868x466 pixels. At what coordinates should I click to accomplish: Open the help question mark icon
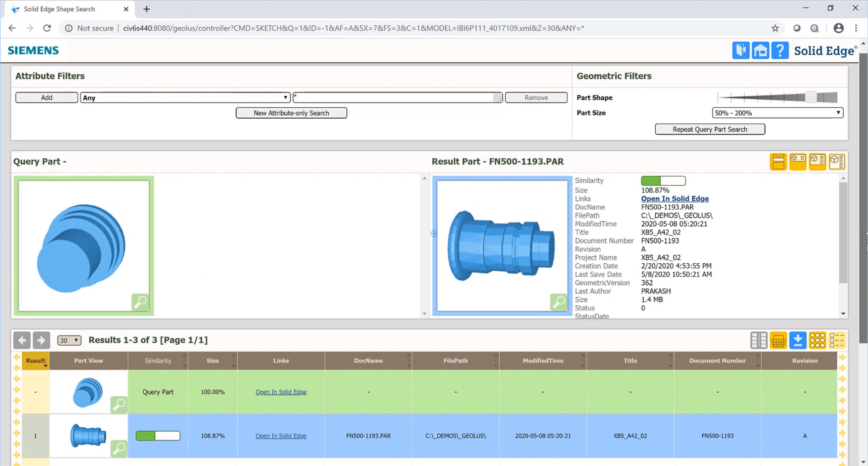pos(779,50)
